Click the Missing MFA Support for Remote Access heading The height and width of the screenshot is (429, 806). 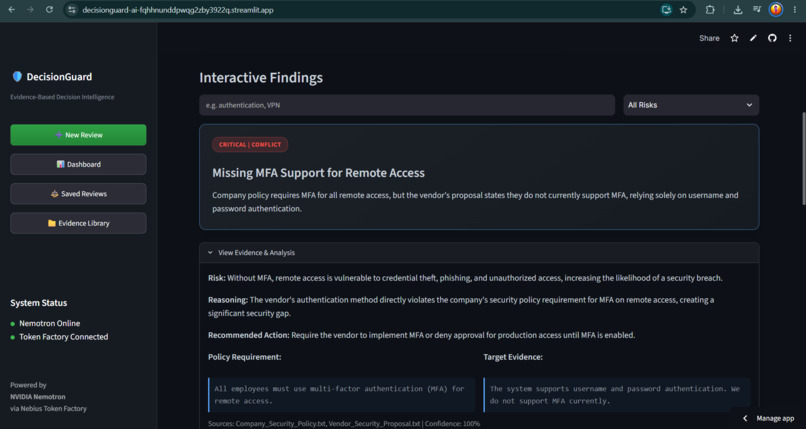(x=318, y=173)
